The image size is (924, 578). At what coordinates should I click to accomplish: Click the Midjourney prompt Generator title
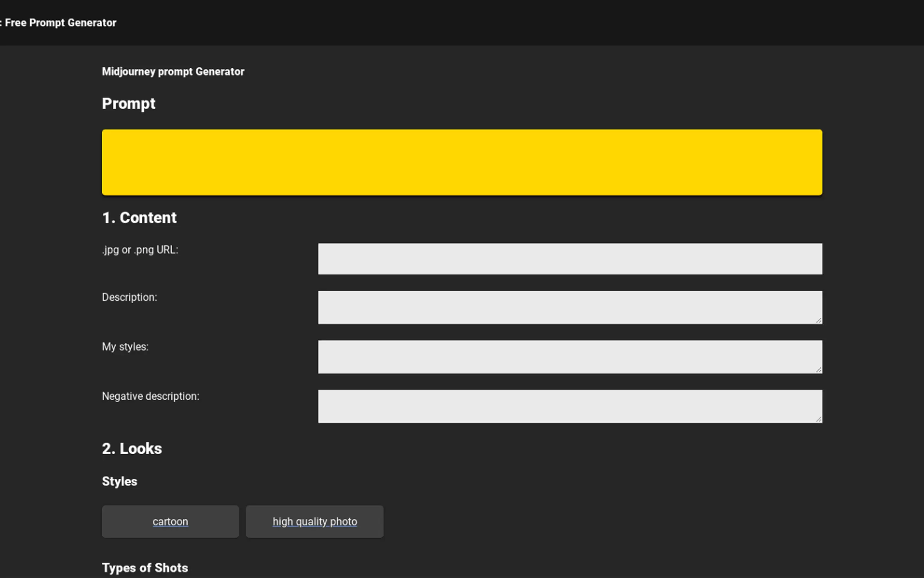[x=173, y=72]
